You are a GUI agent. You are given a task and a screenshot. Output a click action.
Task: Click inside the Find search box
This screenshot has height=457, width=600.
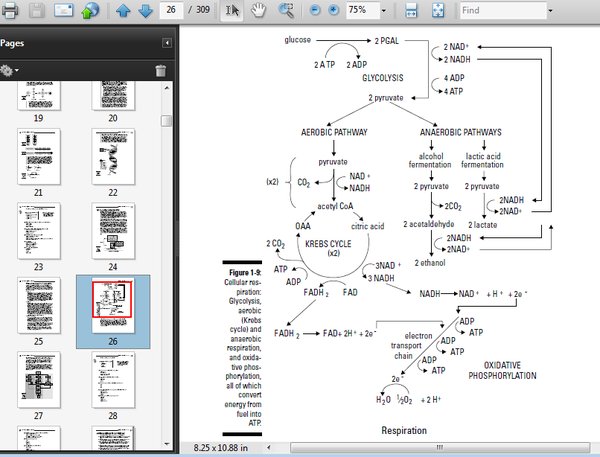(x=502, y=11)
